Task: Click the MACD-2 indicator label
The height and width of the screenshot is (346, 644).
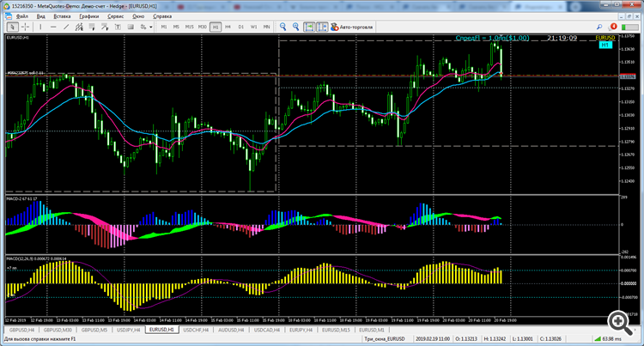Action: 21,199
